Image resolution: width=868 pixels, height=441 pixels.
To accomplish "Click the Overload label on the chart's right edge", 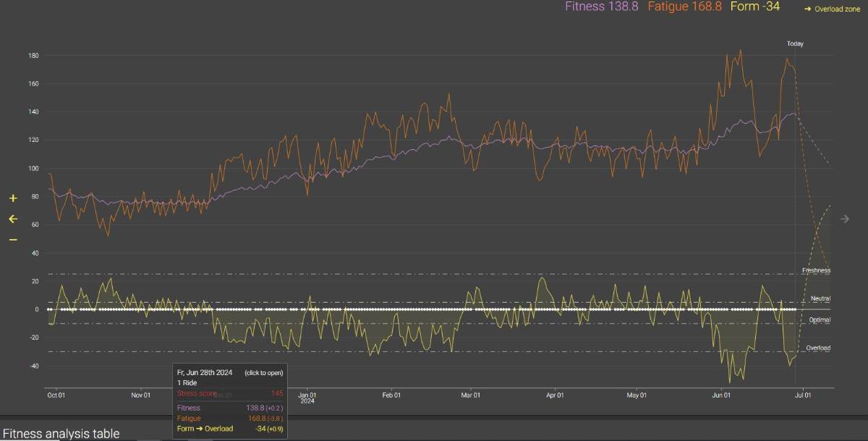I will [818, 348].
